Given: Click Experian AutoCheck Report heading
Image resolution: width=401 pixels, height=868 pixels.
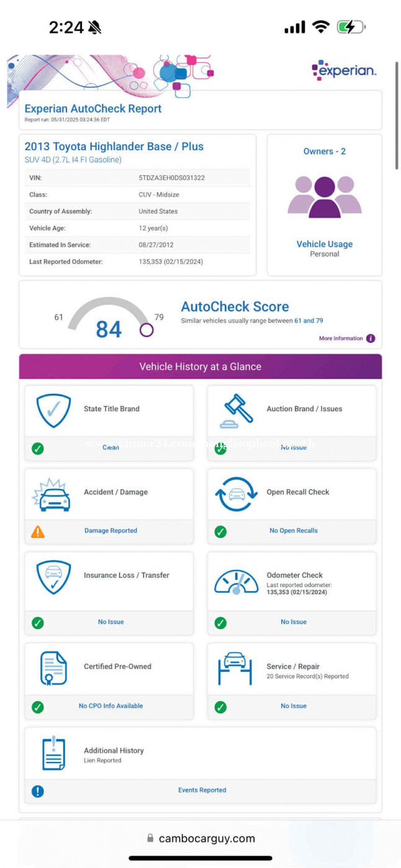Looking at the screenshot, I should coord(93,108).
